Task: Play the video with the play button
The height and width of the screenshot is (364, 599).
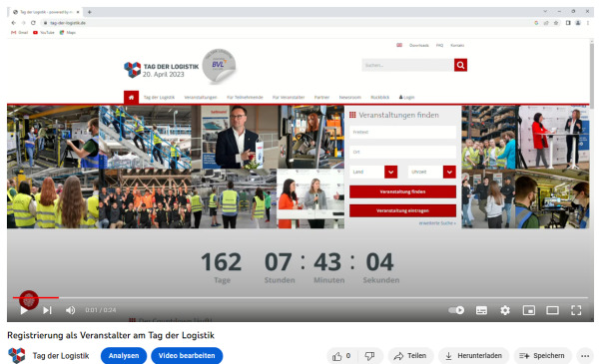Action: coord(24,310)
